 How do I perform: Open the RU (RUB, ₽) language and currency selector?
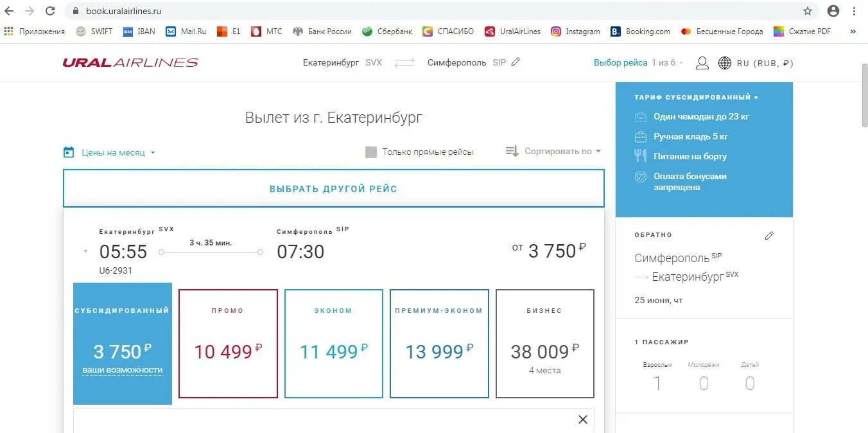756,63
